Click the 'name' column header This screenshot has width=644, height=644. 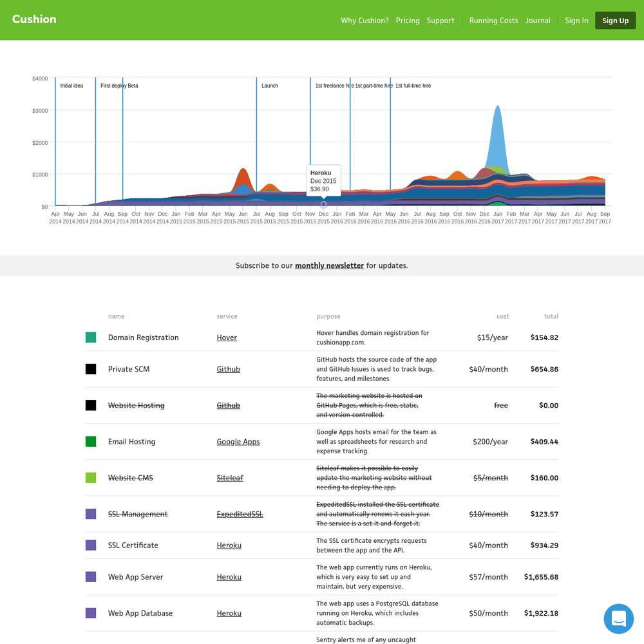click(x=116, y=316)
